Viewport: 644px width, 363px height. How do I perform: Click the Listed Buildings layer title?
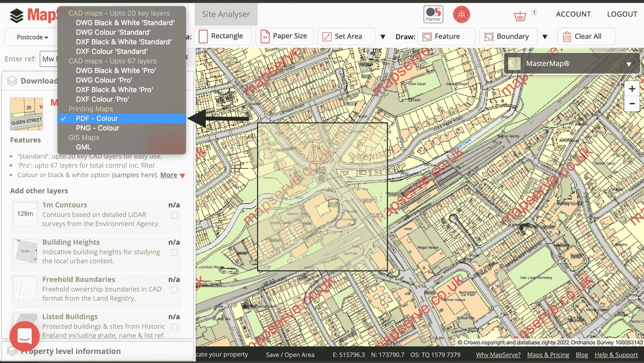70,317
